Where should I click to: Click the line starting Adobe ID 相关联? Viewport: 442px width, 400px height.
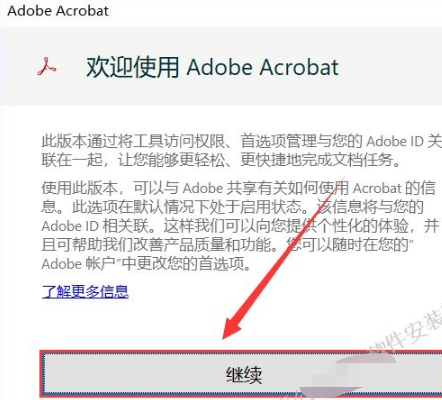(x=240, y=226)
